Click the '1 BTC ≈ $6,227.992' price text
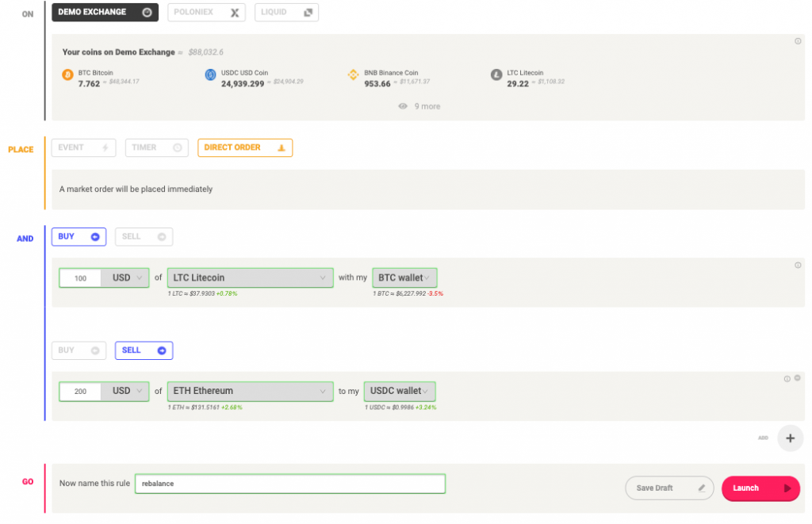The height and width of the screenshot is (524, 812). 400,293
